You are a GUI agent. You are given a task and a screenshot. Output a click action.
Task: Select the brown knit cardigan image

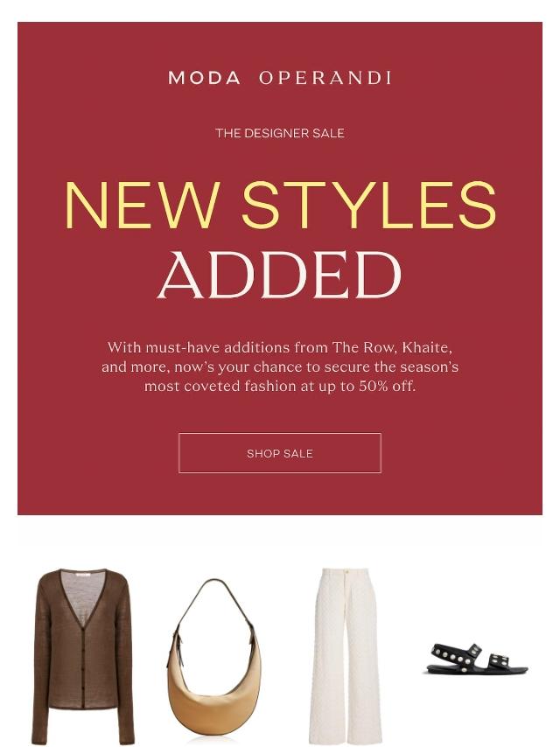pyautogui.click(x=83, y=657)
